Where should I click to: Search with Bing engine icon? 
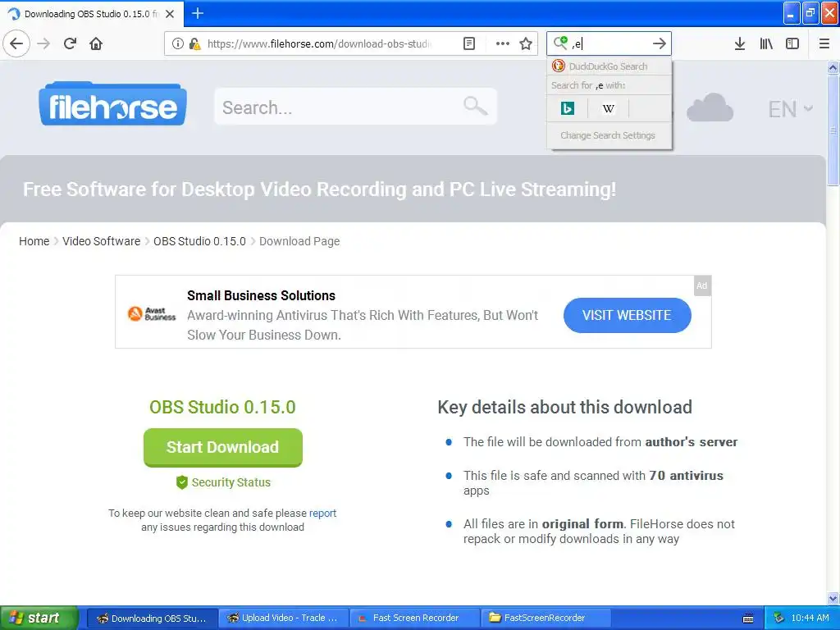click(568, 109)
